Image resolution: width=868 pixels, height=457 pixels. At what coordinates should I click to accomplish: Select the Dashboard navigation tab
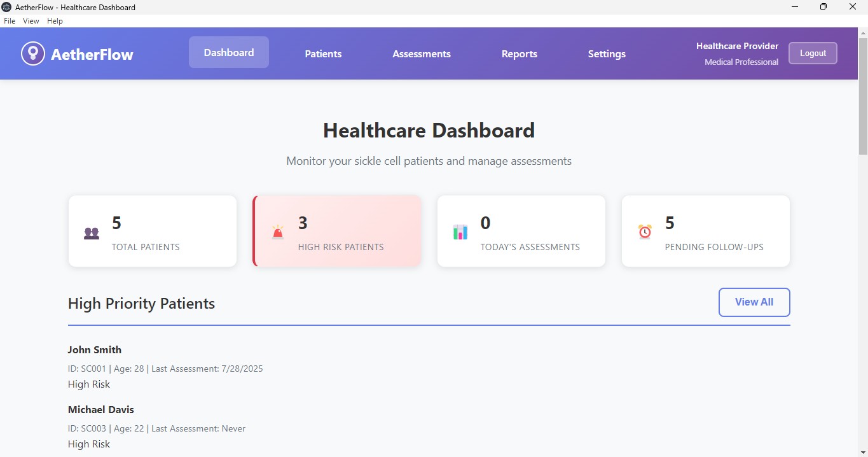tap(228, 53)
